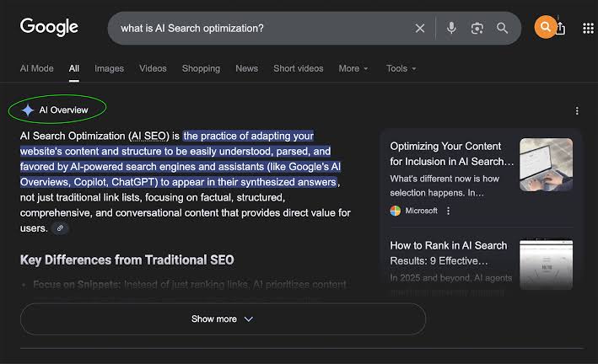
Task: Click the 'Key Differences from Traditional SEO' heading
Action: click(127, 260)
